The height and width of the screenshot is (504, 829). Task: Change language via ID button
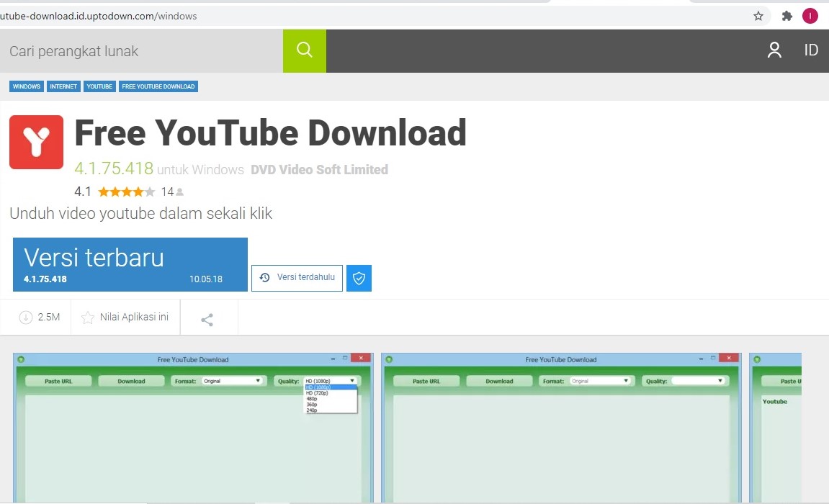[x=810, y=50]
